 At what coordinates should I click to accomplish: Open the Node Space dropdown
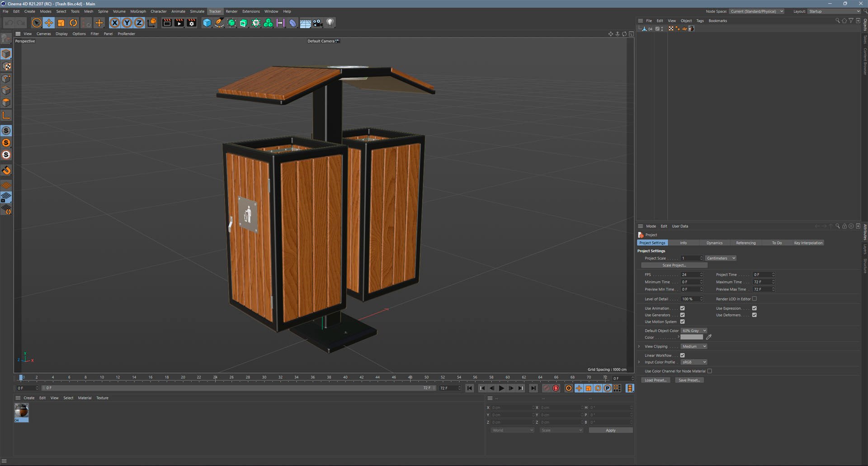pos(756,11)
